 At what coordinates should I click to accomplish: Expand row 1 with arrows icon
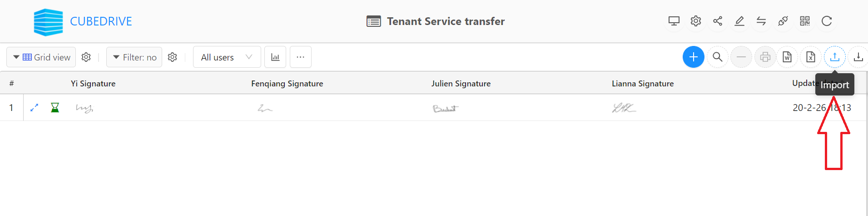pyautogui.click(x=34, y=107)
